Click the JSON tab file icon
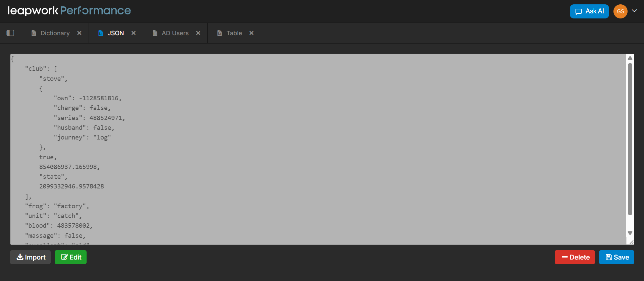This screenshot has height=281, width=644. (x=100, y=33)
